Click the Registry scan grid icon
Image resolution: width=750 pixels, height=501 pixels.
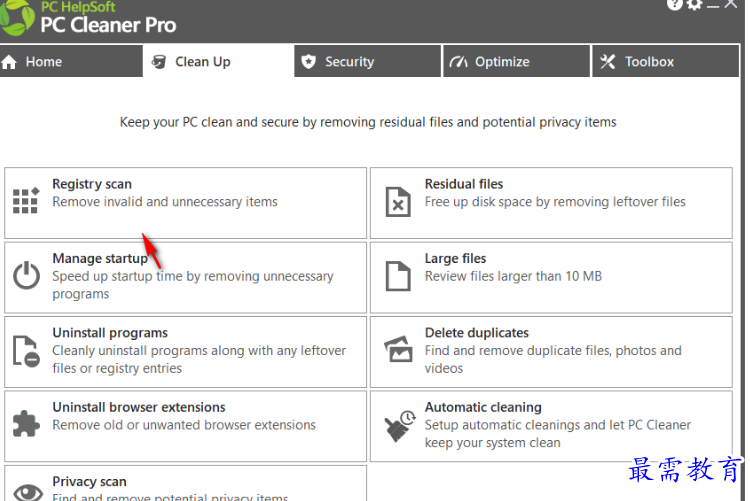click(x=25, y=200)
